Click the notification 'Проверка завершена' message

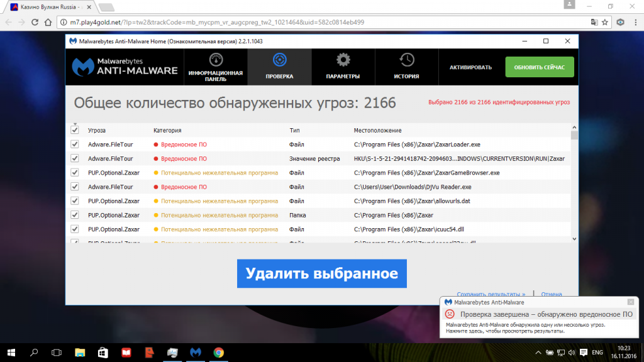[547, 314]
